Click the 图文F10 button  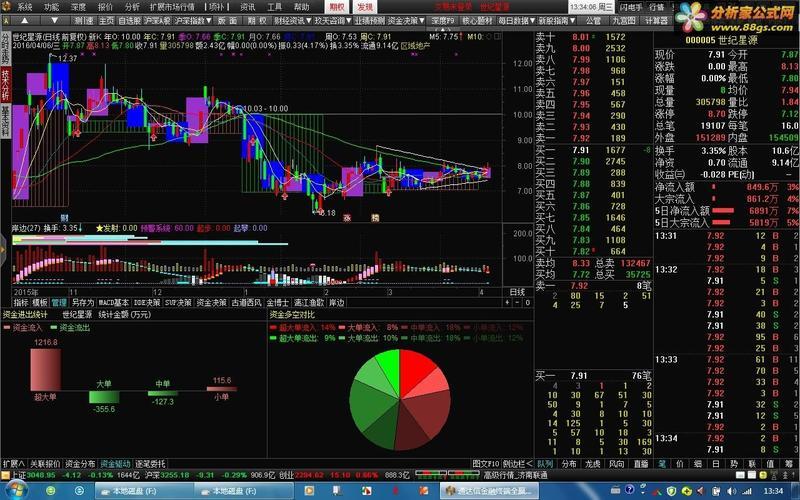[486, 464]
